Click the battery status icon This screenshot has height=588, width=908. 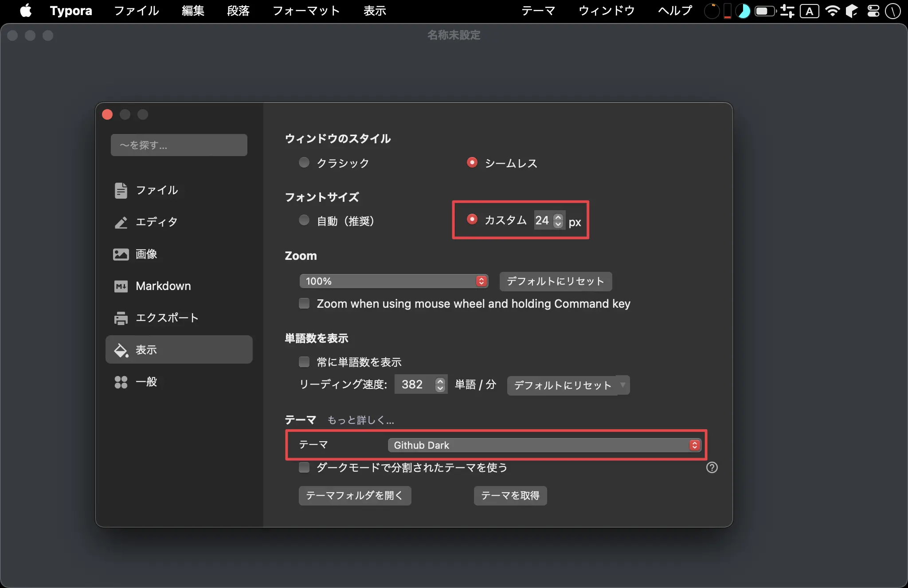(766, 11)
